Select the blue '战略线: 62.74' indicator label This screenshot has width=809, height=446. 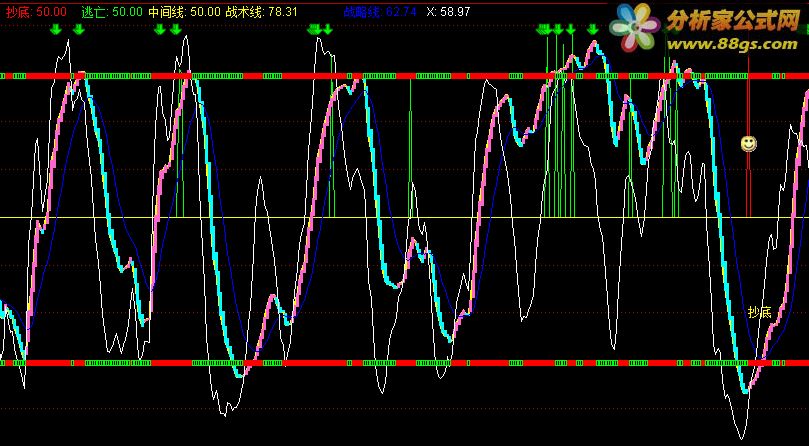(380, 11)
